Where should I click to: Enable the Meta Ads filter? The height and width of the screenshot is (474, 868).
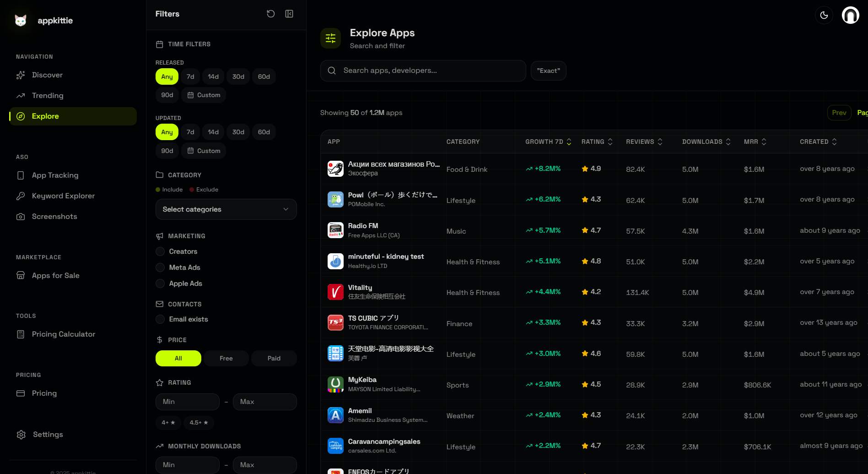tap(160, 267)
